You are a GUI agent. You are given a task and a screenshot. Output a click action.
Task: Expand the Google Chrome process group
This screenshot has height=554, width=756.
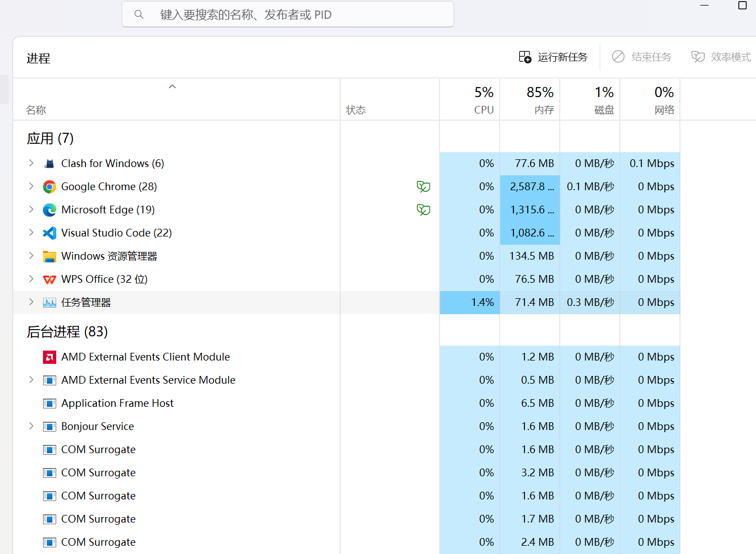point(31,186)
